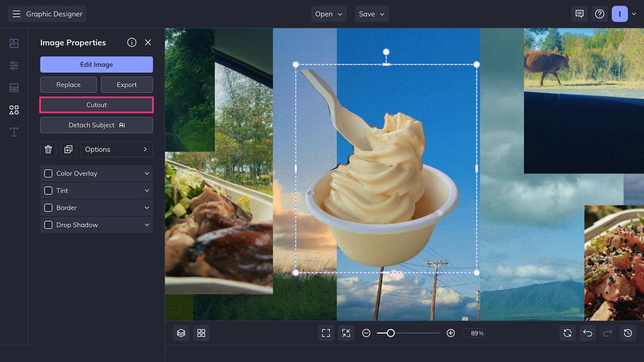Click the fit to screen icon
This screenshot has height=362, width=644.
tap(326, 333)
